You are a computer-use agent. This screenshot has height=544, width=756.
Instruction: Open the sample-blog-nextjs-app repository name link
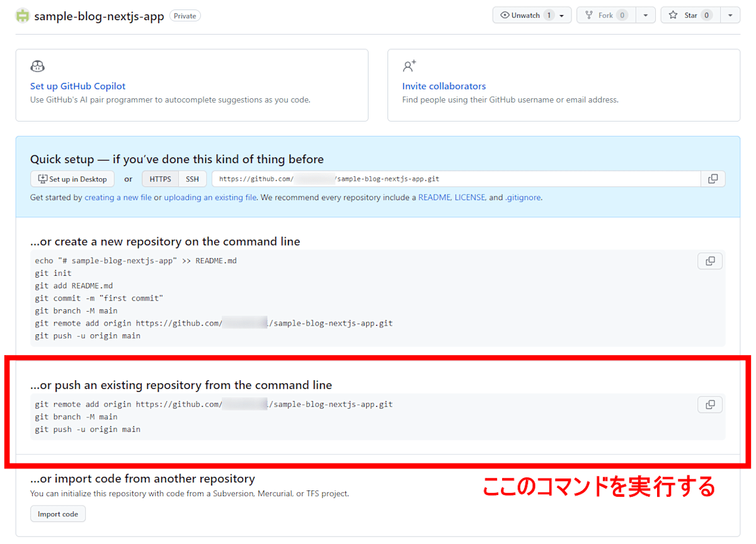pos(99,16)
